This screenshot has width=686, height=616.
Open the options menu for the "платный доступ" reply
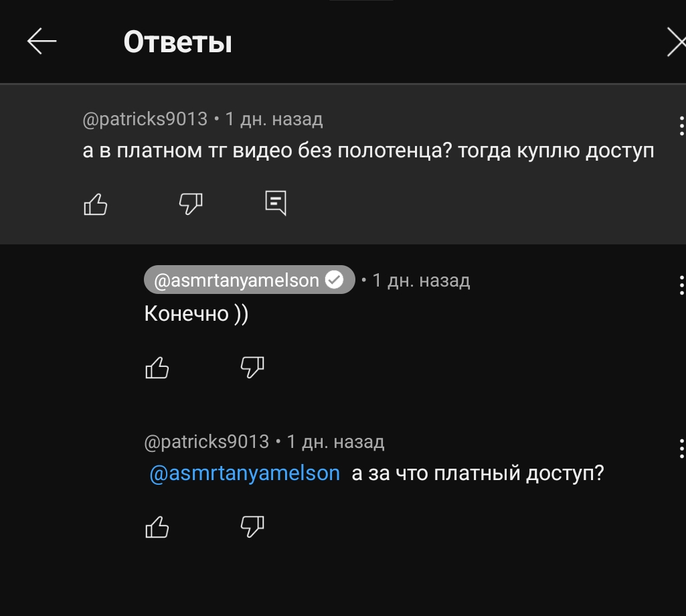coord(681,447)
